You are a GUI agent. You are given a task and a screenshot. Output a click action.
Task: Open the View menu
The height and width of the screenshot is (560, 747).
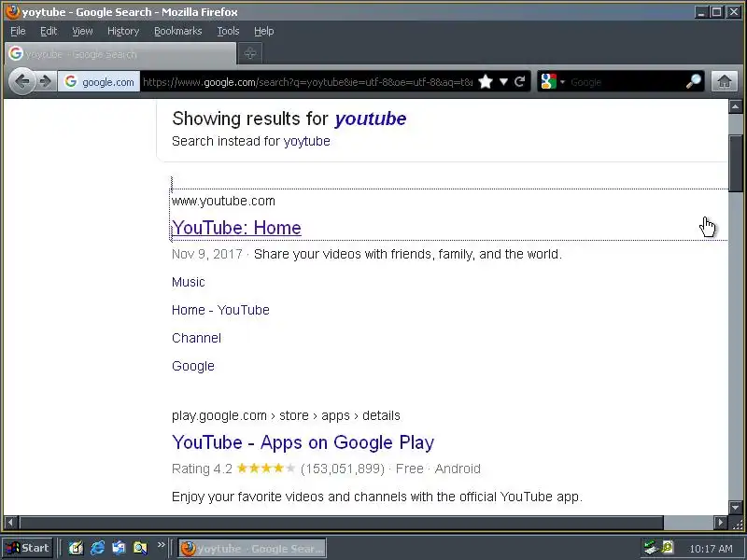(x=82, y=31)
